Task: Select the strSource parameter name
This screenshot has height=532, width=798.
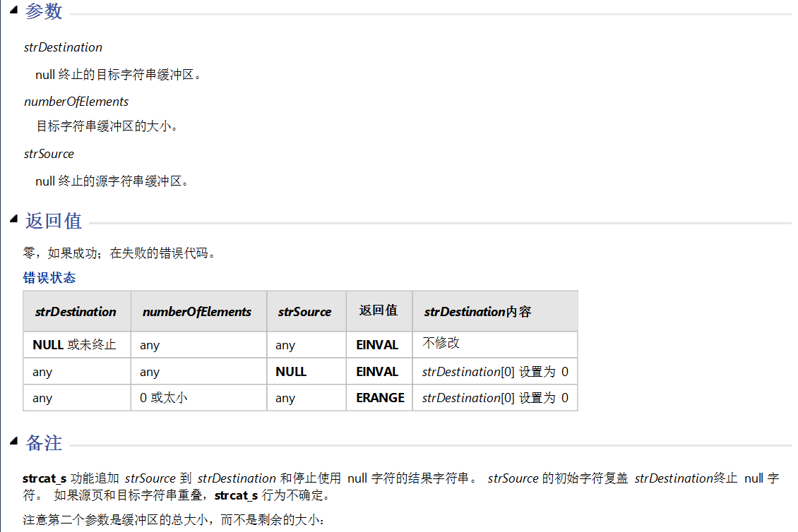Action: 49,153
